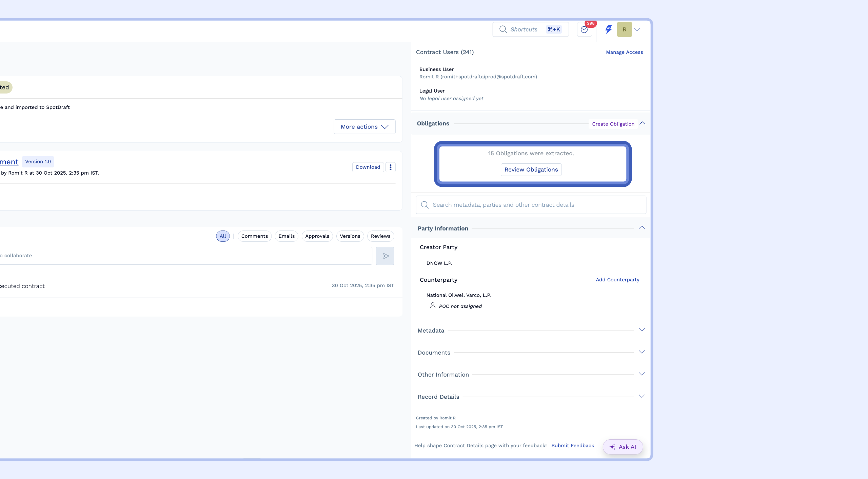868x479 pixels.
Task: Show the Approvals activity tab
Action: 317,236
